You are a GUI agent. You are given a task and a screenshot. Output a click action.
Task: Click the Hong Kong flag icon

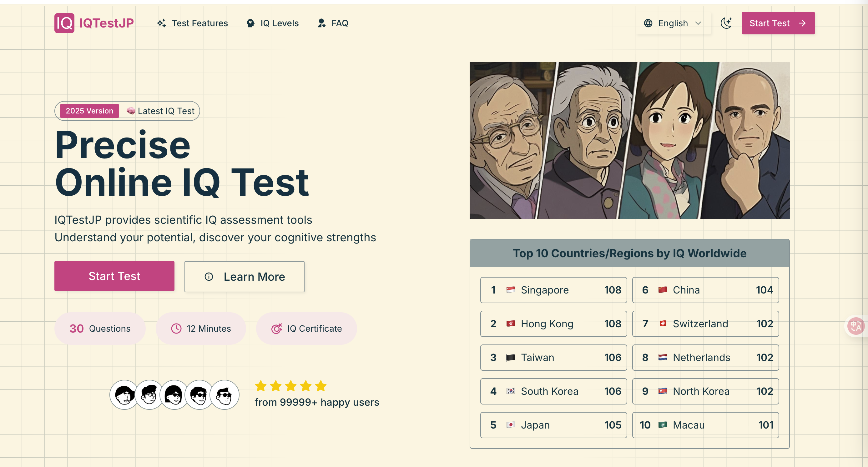pyautogui.click(x=511, y=324)
